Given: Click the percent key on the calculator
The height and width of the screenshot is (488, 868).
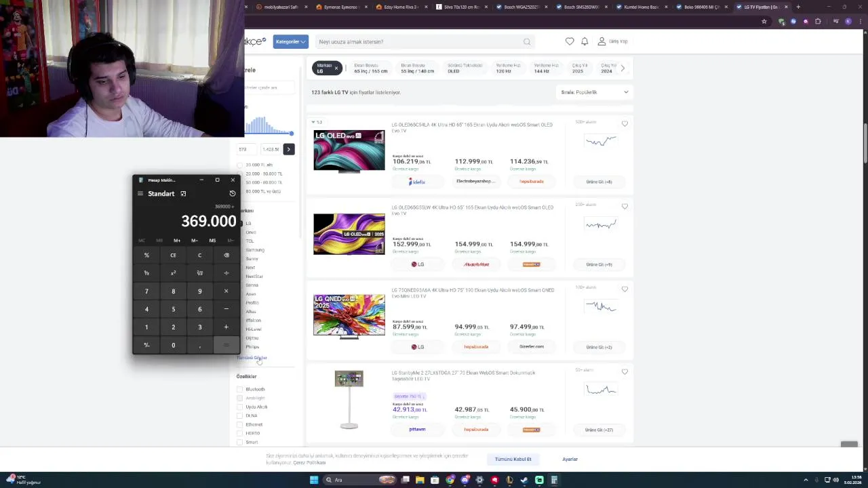Looking at the screenshot, I should 146,256.
